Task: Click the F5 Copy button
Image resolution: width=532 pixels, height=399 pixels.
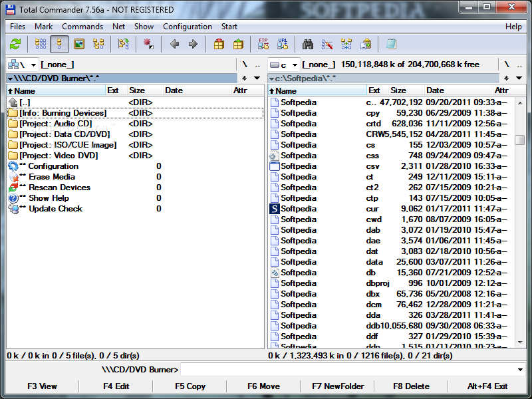Action: tap(190, 386)
